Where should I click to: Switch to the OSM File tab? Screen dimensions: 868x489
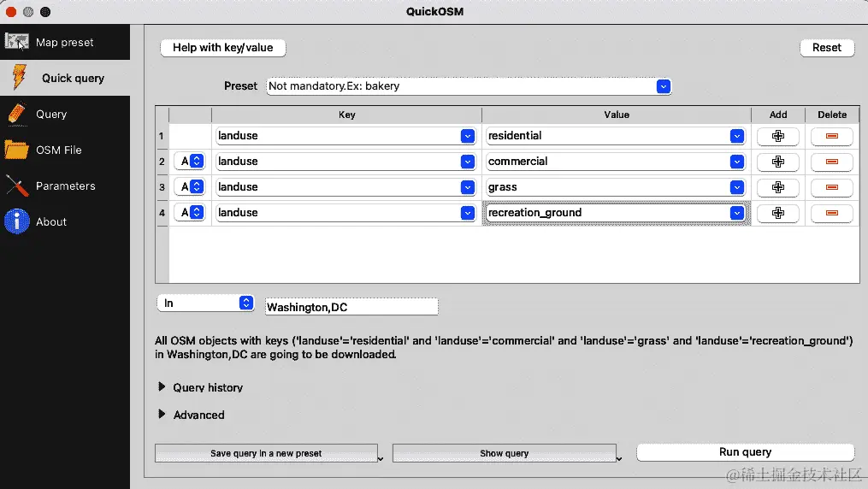[65, 150]
